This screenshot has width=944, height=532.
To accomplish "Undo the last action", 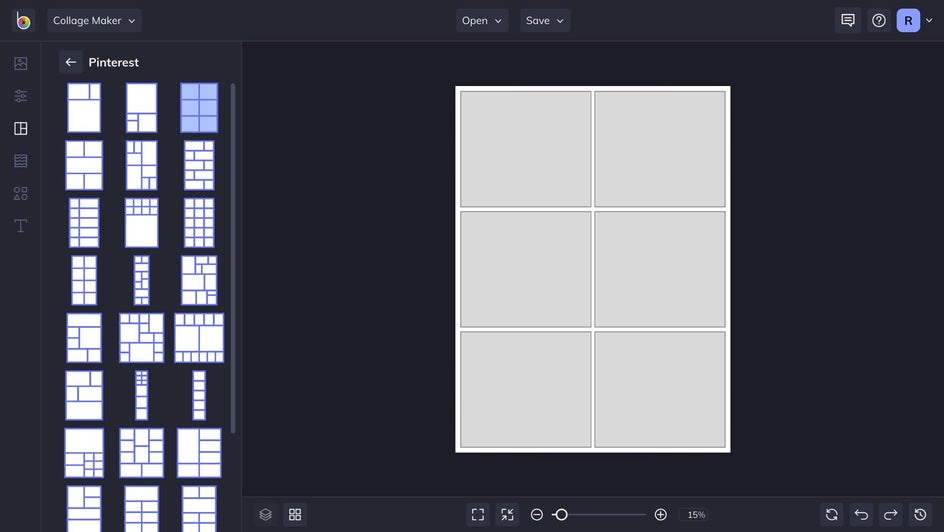I will click(x=861, y=515).
